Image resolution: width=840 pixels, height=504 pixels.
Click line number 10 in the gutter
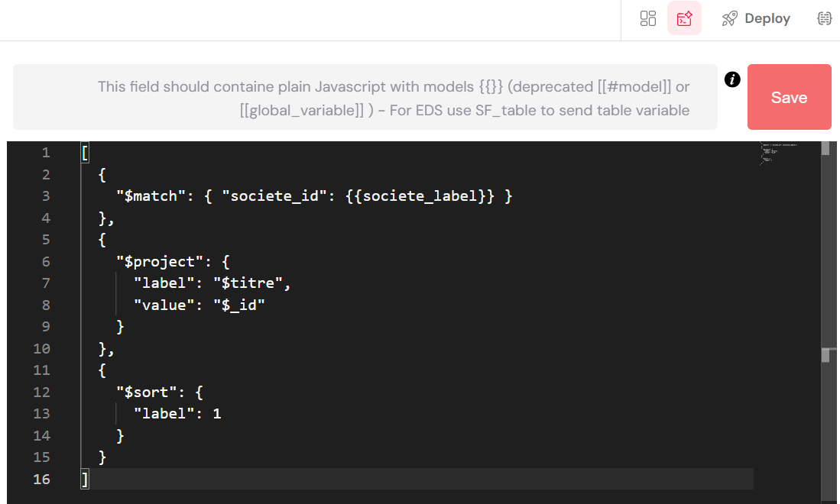(42, 349)
